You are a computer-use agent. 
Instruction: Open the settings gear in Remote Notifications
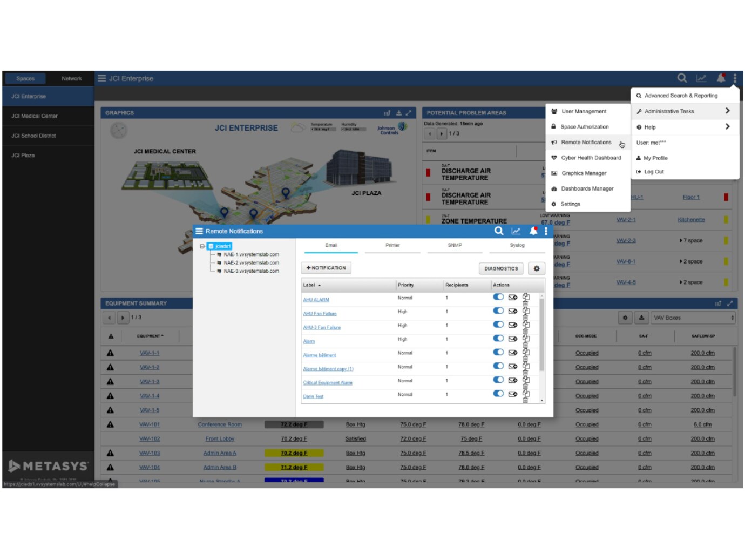pyautogui.click(x=536, y=268)
